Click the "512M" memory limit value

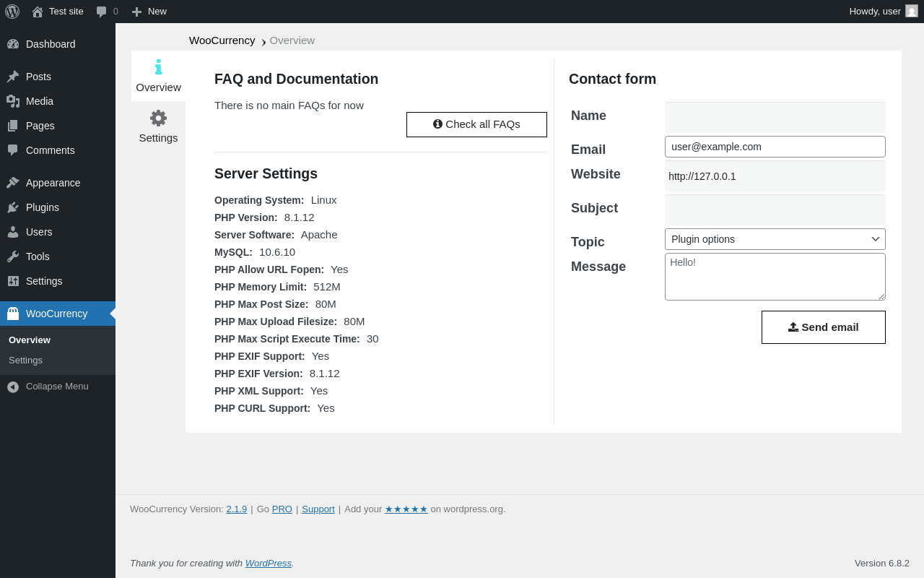coord(327,287)
